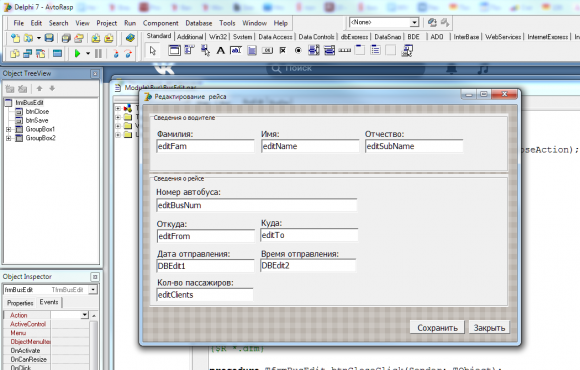Open the Component menu
580x370 pixels.
coord(161,23)
